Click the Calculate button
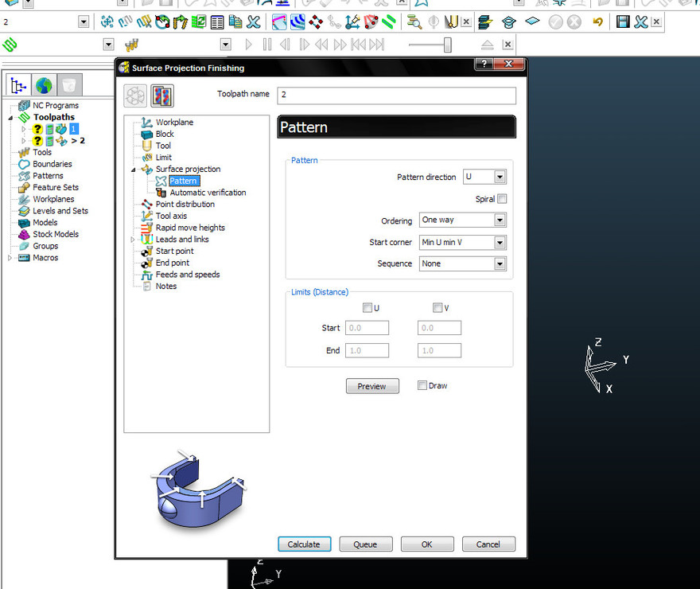This screenshot has height=589, width=700. 303,544
